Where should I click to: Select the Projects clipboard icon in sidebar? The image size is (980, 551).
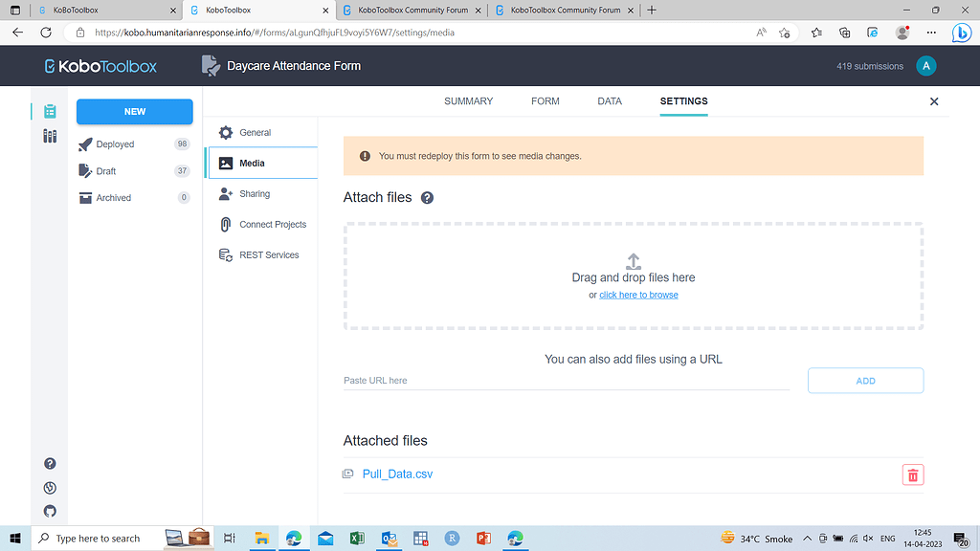pyautogui.click(x=49, y=111)
